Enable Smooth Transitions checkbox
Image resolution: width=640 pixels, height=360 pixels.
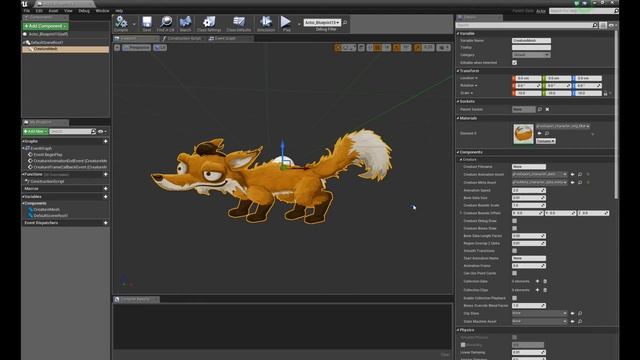pyautogui.click(x=514, y=251)
